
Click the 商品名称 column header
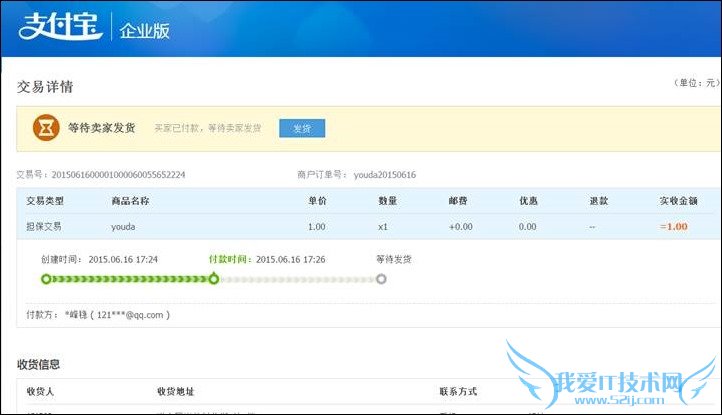(x=130, y=201)
